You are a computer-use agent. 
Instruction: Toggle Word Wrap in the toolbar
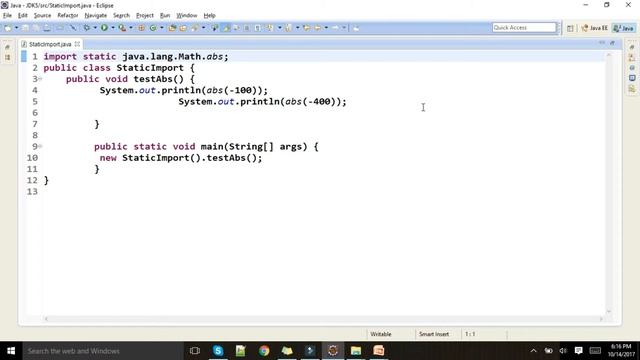(x=236, y=28)
